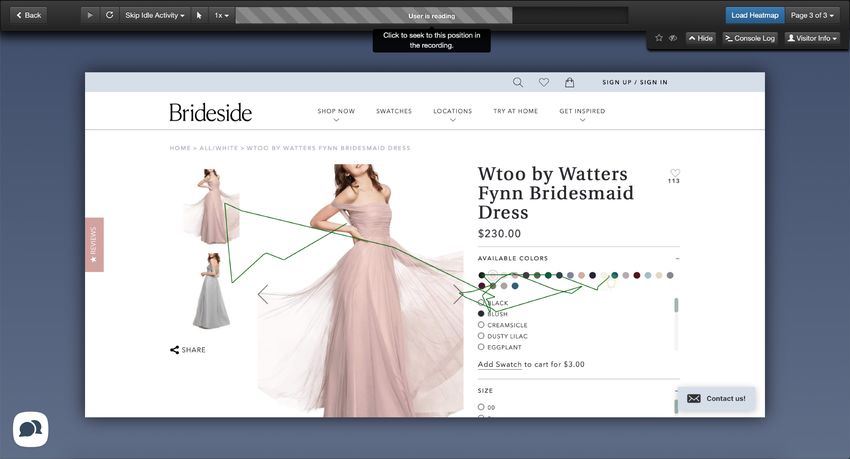
Task: Toggle the mouse cursor display icon
Action: (x=199, y=15)
